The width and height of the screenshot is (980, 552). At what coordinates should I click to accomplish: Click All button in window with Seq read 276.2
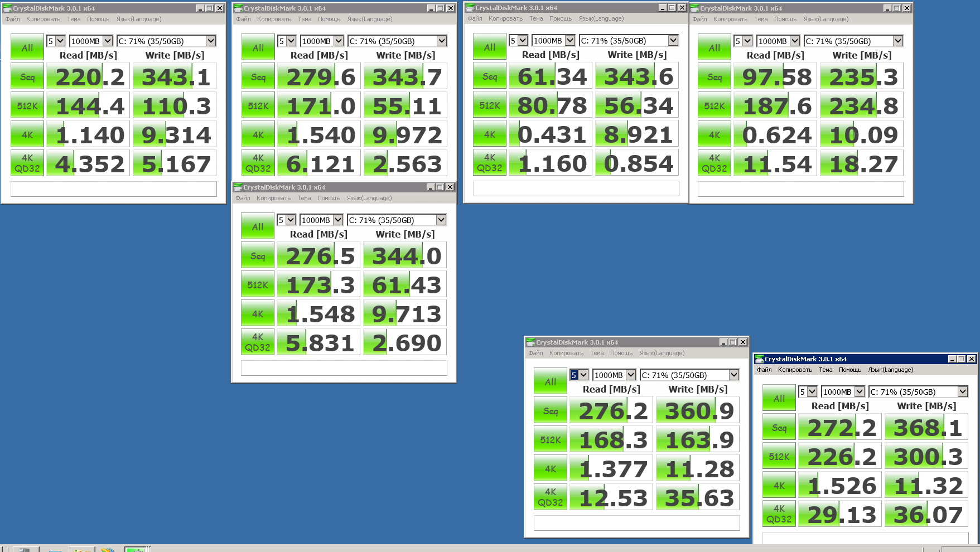[x=551, y=381]
